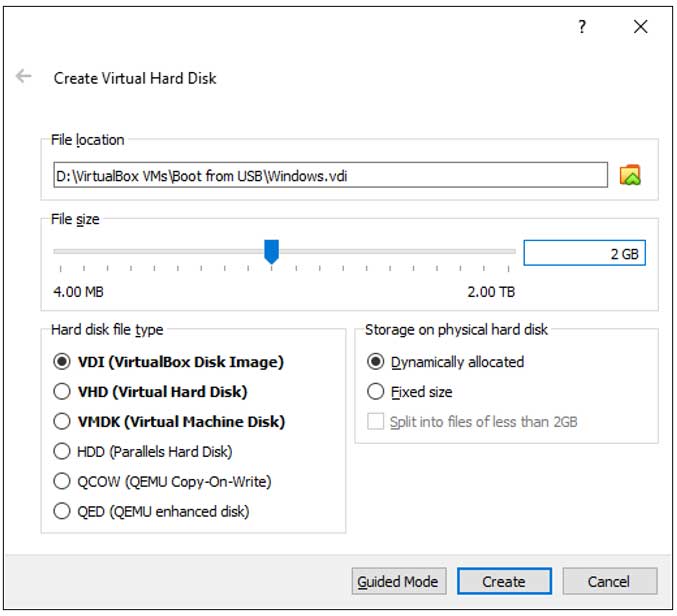Click the question mark help icon
Image resolution: width=677 pixels, height=616 pixels.
[x=582, y=27]
